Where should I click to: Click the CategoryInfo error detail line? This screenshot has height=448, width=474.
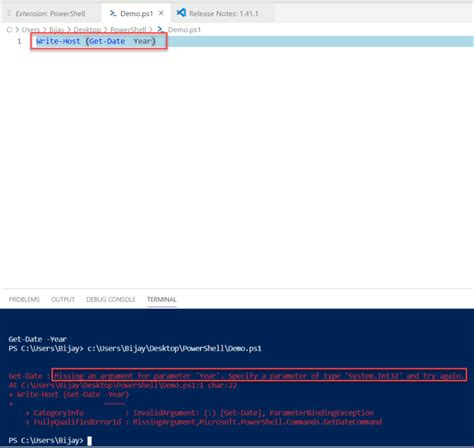200,413
